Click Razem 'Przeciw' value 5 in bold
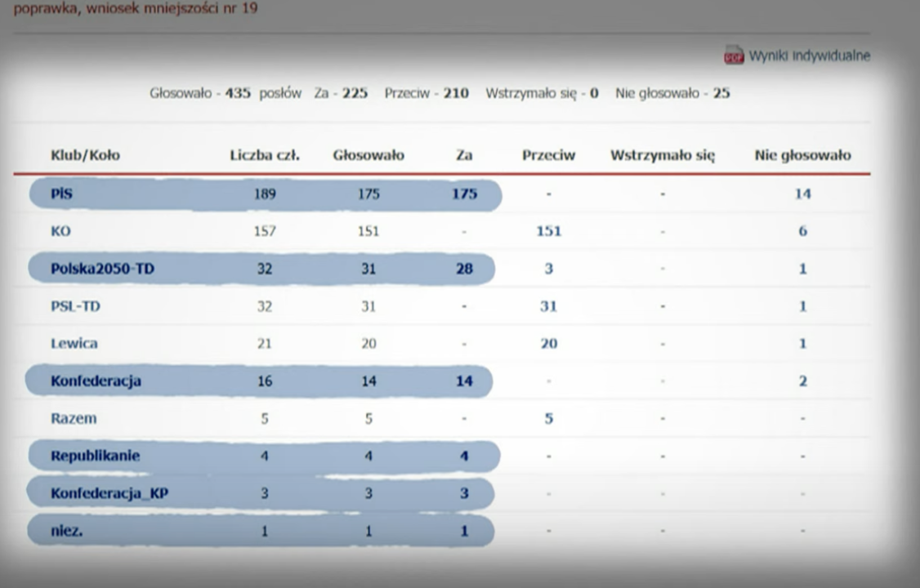The image size is (920, 588). pyautogui.click(x=548, y=419)
